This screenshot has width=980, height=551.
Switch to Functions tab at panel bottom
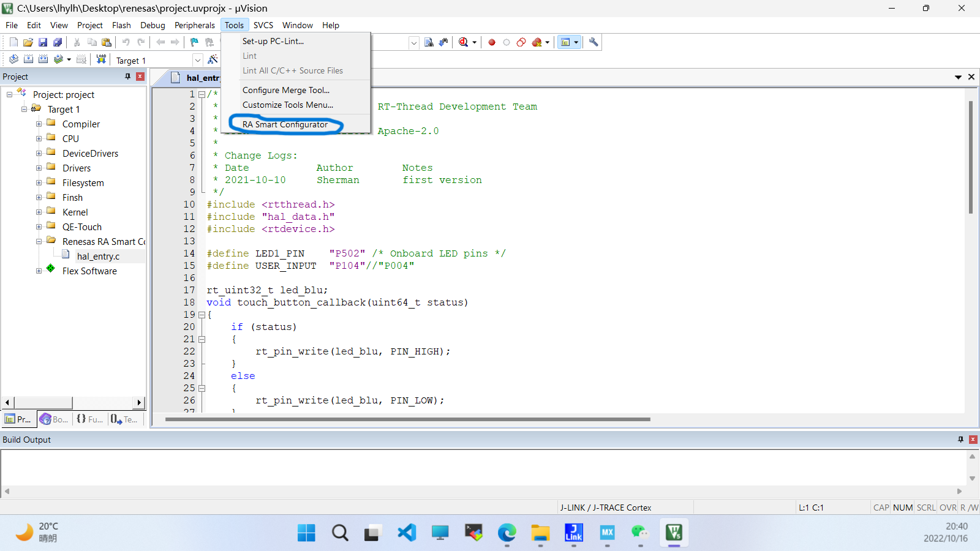coord(89,419)
